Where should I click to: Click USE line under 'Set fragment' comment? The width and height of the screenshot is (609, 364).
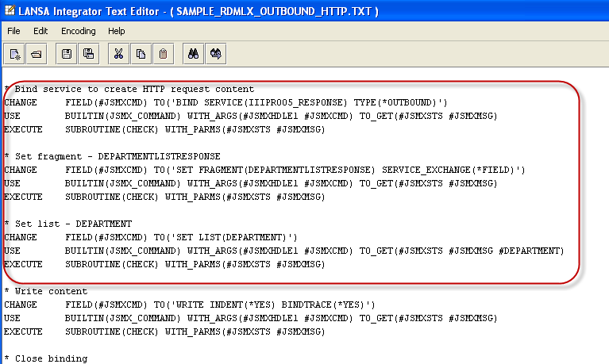point(251,183)
